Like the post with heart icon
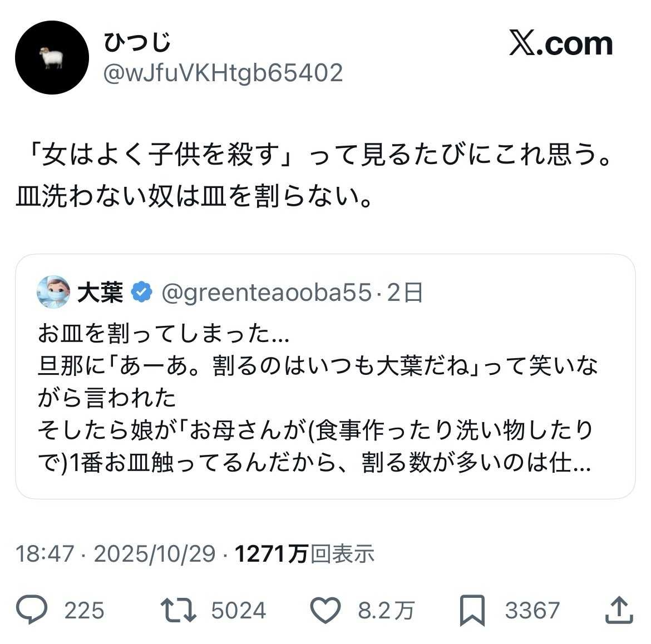 tap(324, 610)
